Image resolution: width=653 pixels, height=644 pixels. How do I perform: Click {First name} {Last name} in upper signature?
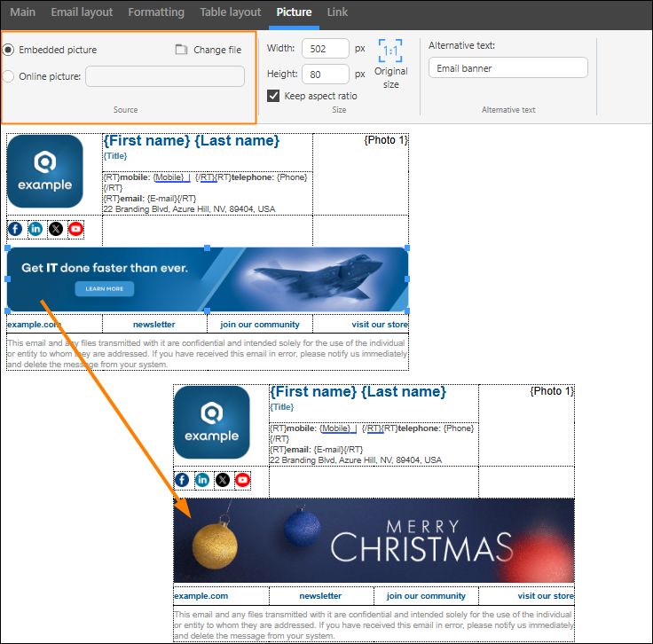(x=191, y=141)
